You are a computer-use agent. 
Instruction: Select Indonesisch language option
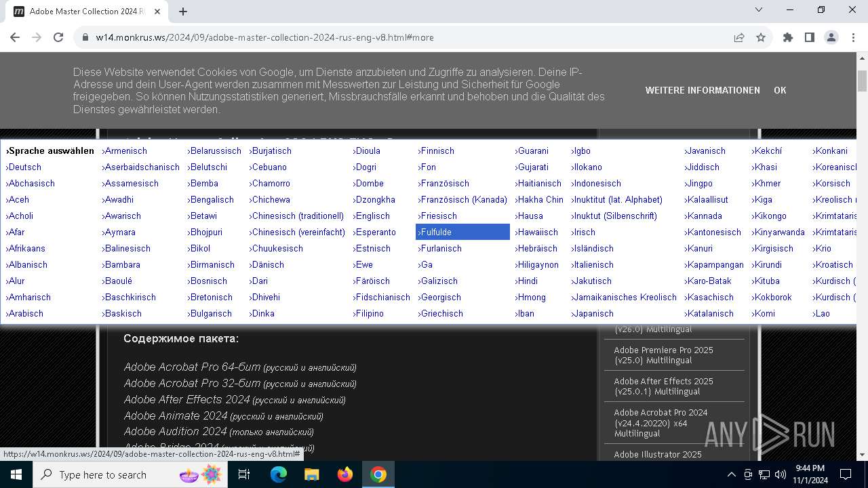(x=595, y=183)
